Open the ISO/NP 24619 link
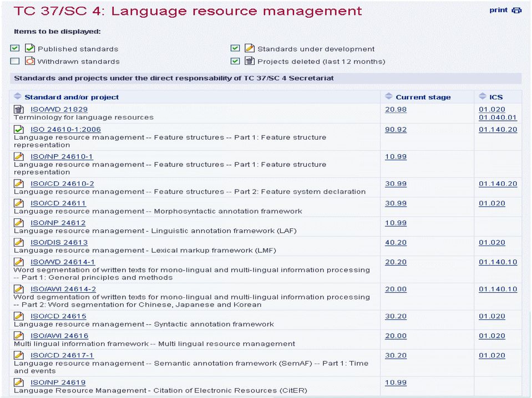The height and width of the screenshot is (398, 532). click(x=58, y=382)
